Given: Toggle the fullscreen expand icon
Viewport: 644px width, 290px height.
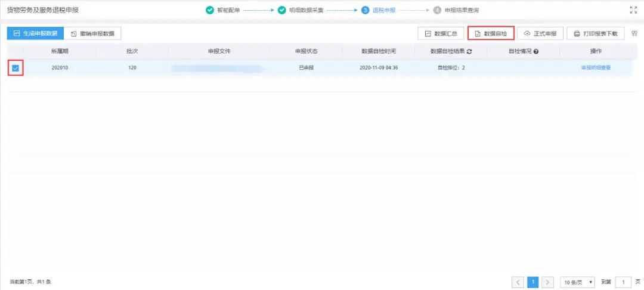Looking at the screenshot, I should click(x=633, y=10).
